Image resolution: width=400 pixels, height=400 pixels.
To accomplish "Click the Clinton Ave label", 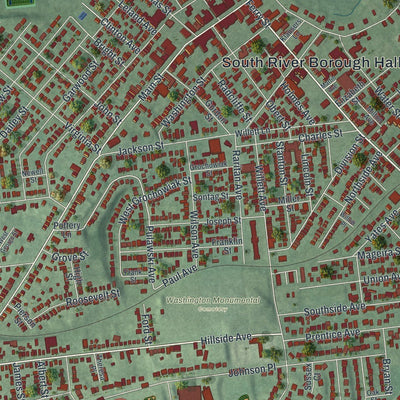I will 120,35.
